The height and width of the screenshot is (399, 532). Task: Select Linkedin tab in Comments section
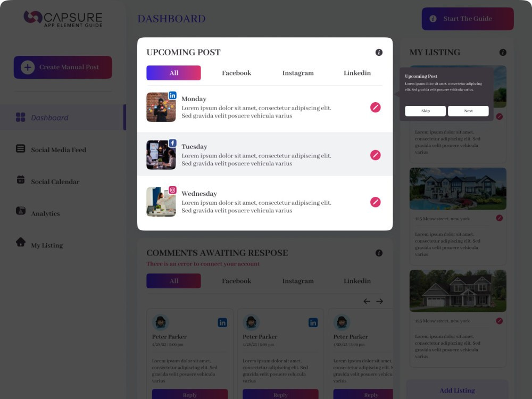coord(357,281)
